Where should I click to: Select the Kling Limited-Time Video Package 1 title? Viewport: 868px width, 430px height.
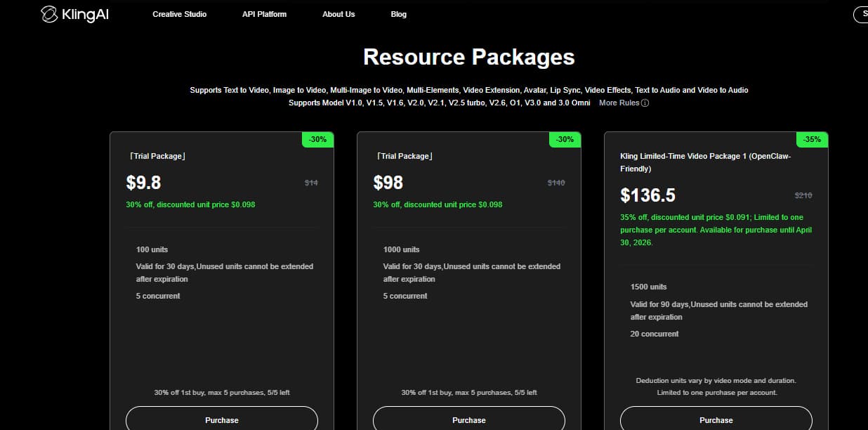pos(705,162)
